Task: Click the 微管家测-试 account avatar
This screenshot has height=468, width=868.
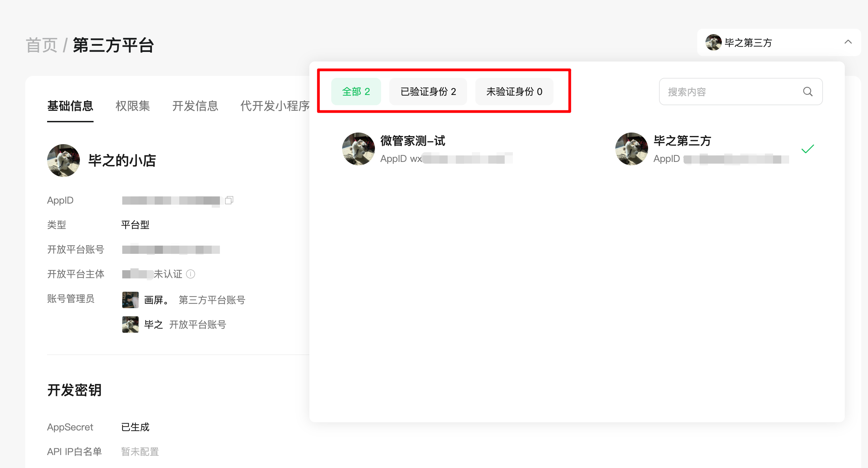Action: tap(358, 149)
